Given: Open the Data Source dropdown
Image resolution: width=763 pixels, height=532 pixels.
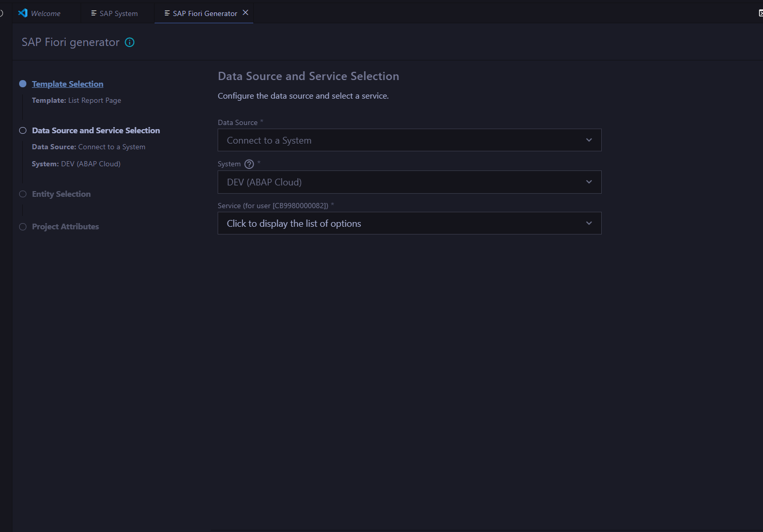Looking at the screenshot, I should pyautogui.click(x=409, y=140).
